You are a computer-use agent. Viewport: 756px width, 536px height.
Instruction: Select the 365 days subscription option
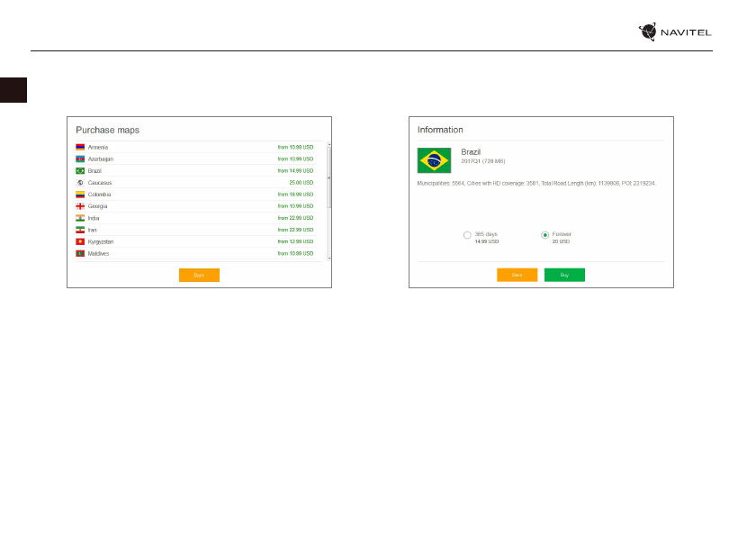(467, 235)
